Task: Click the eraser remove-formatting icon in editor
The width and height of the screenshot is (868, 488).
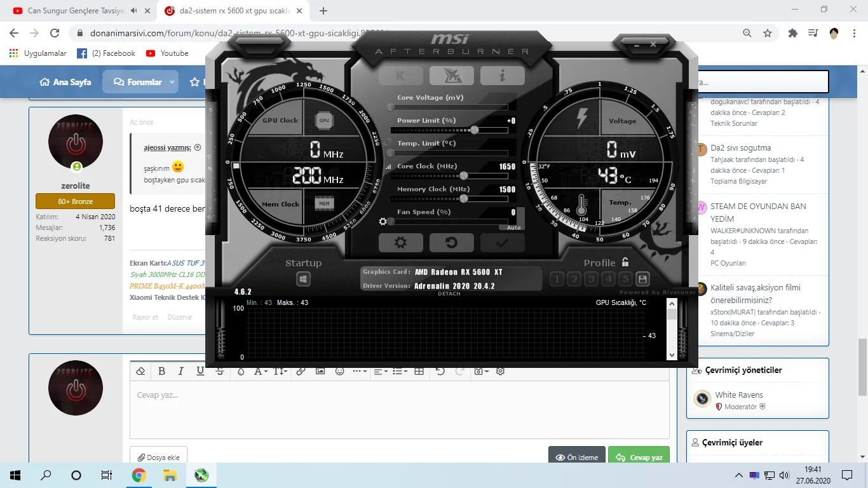Action: pos(141,371)
